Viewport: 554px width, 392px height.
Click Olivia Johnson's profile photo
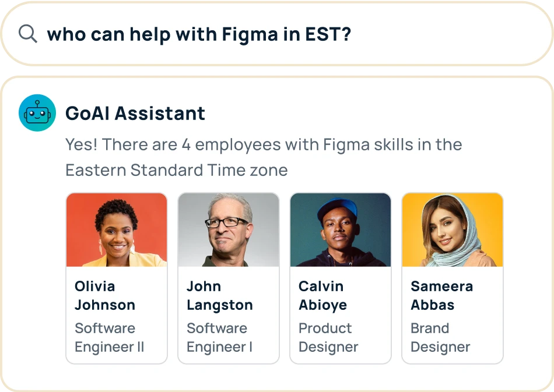pos(116,229)
